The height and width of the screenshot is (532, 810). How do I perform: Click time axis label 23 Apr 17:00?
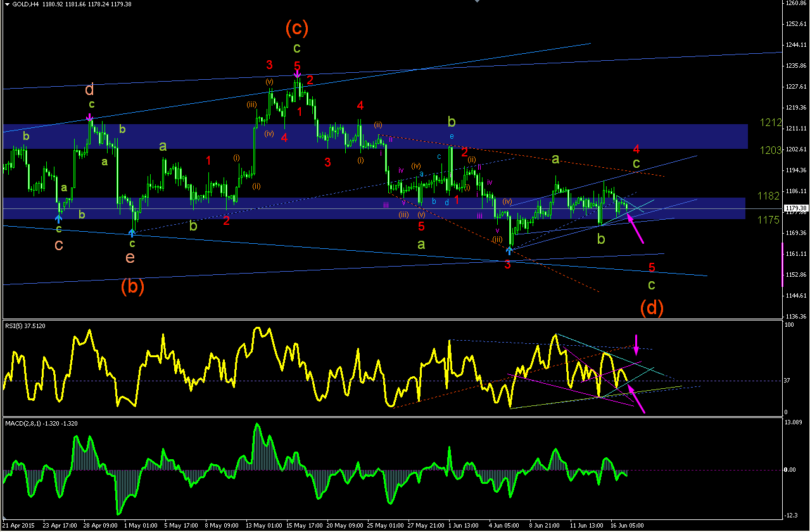[x=58, y=526]
